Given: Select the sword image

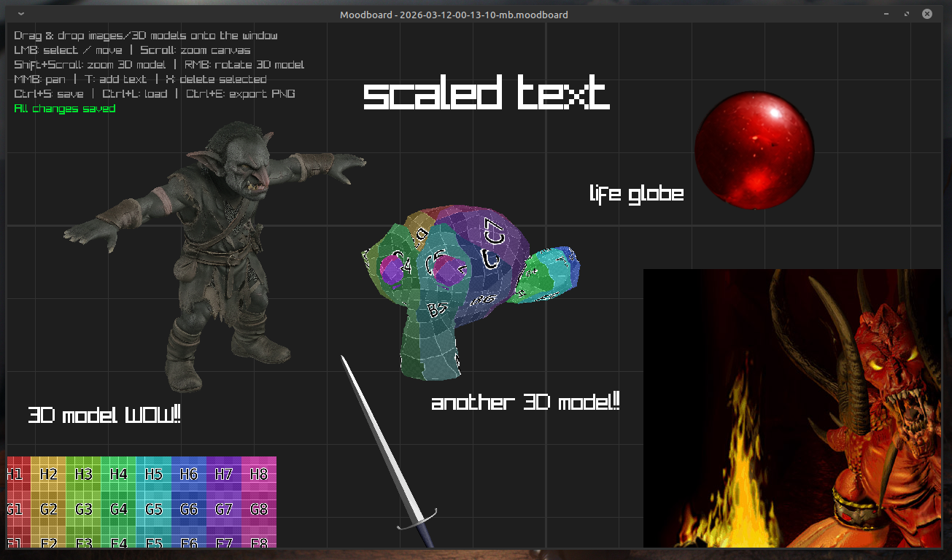Looking at the screenshot, I should click(388, 452).
